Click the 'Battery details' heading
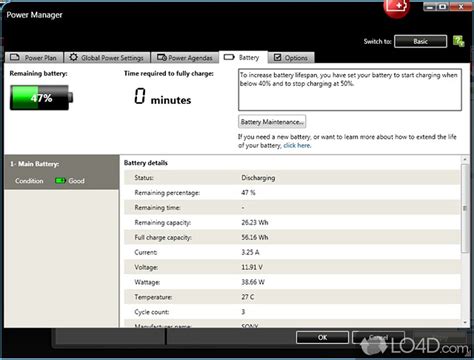The height and width of the screenshot is (360, 474). coord(146,163)
